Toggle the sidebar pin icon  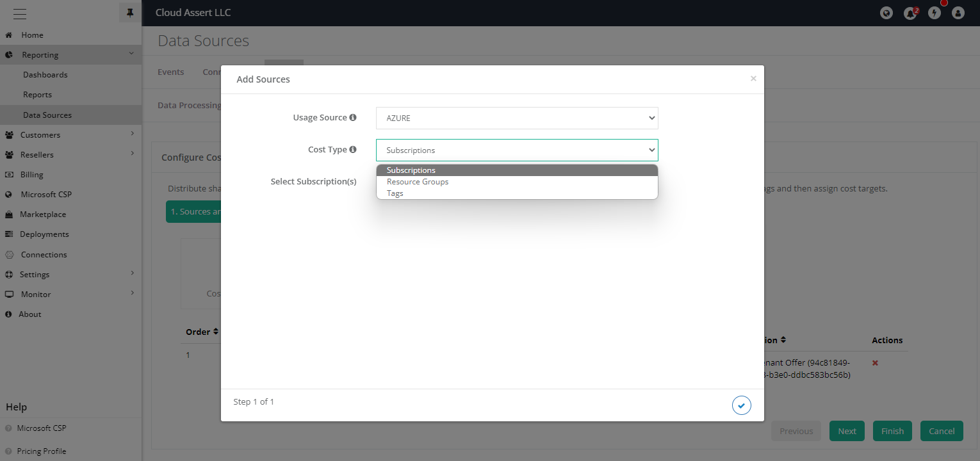coord(130,13)
